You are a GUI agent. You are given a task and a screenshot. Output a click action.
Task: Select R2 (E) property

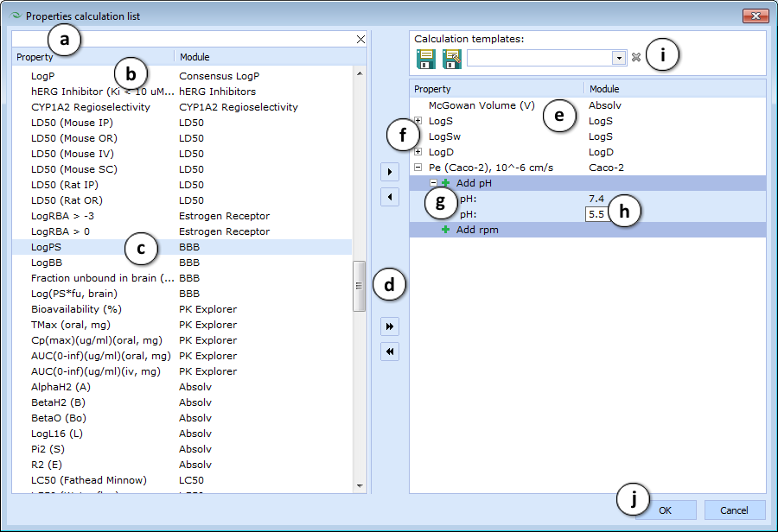coord(182,465)
